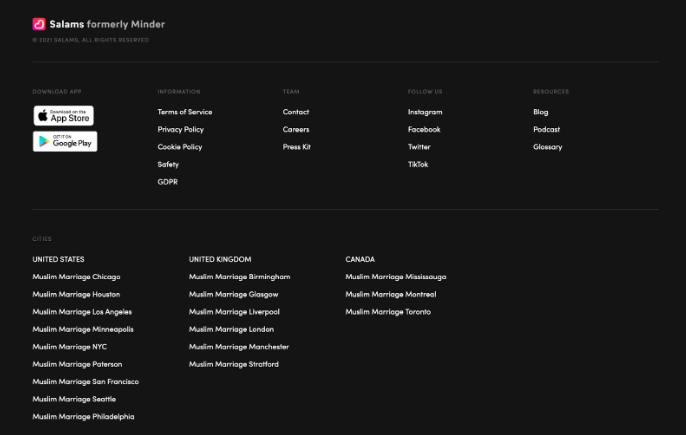Go to the Safety page
The image size is (686, 435).
pyautogui.click(x=168, y=165)
